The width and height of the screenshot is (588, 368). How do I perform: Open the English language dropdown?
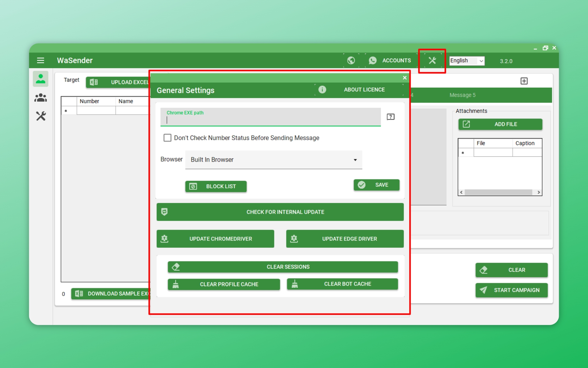pyautogui.click(x=467, y=61)
